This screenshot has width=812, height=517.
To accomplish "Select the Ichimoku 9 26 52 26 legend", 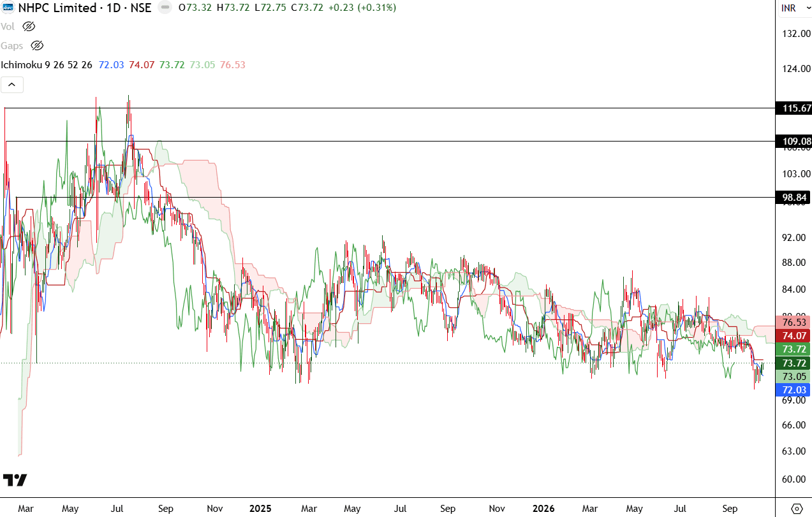I will coord(47,64).
